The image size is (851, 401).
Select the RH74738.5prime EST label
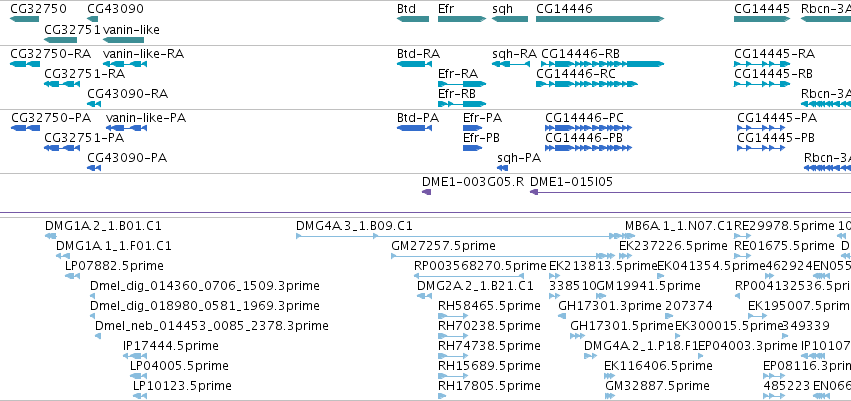489,346
